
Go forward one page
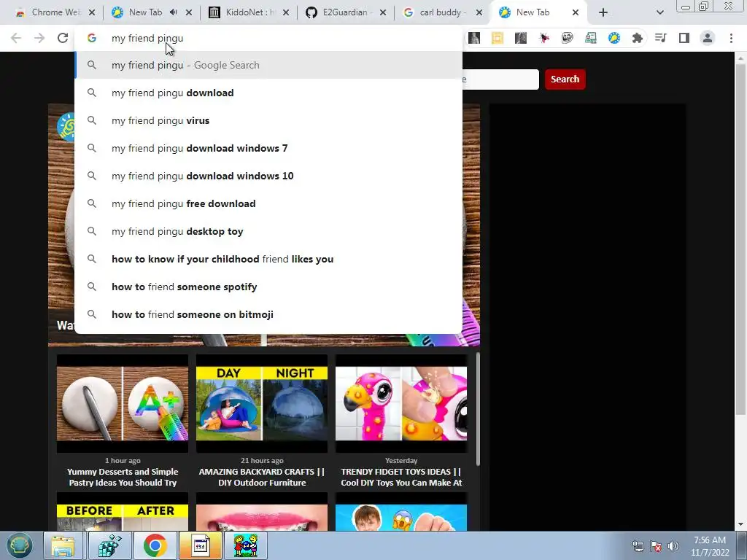39,38
